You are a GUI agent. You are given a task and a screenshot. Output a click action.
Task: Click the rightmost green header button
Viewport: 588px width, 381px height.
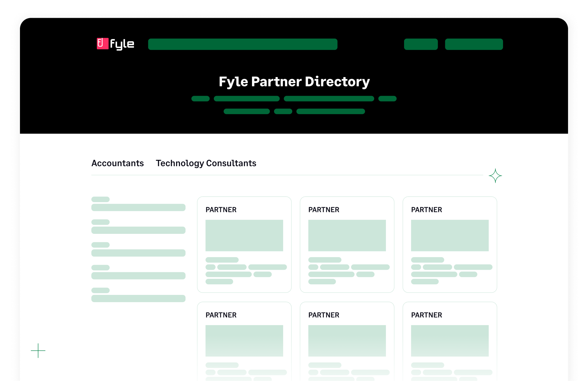(473, 44)
